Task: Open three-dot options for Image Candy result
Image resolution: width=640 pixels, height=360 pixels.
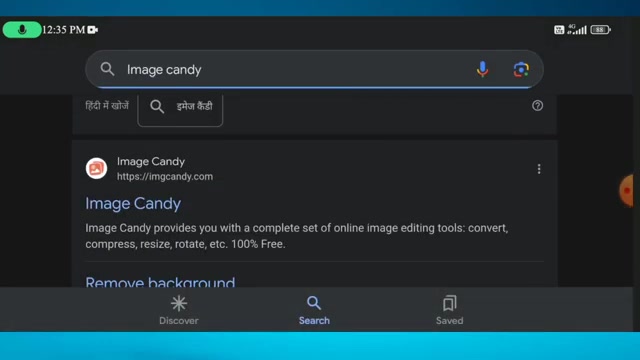Action: (539, 169)
